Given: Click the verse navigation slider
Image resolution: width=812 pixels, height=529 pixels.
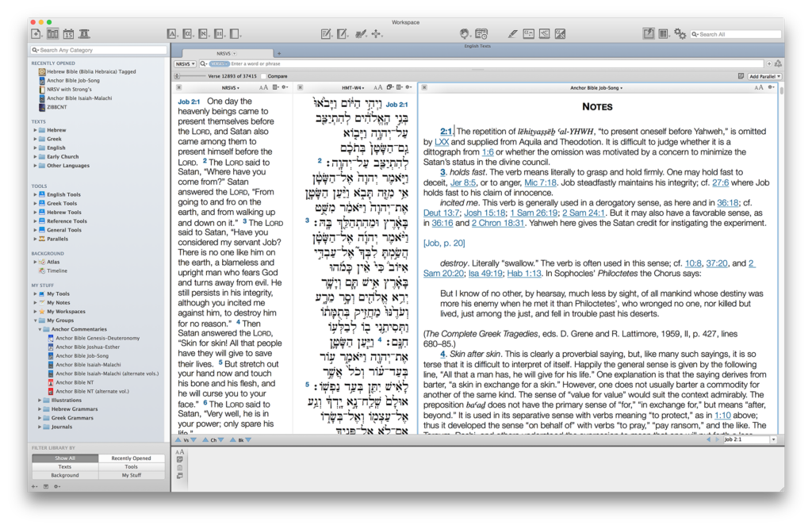Looking at the screenshot, I should 177,76.
